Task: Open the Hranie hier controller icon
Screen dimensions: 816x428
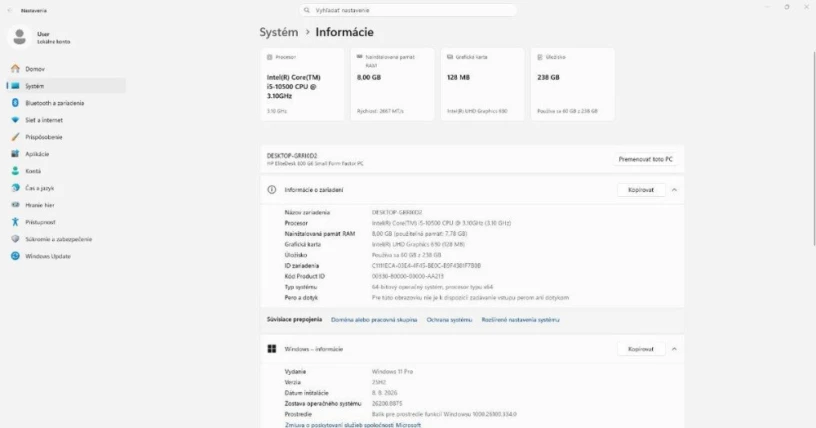Action: click(15, 205)
